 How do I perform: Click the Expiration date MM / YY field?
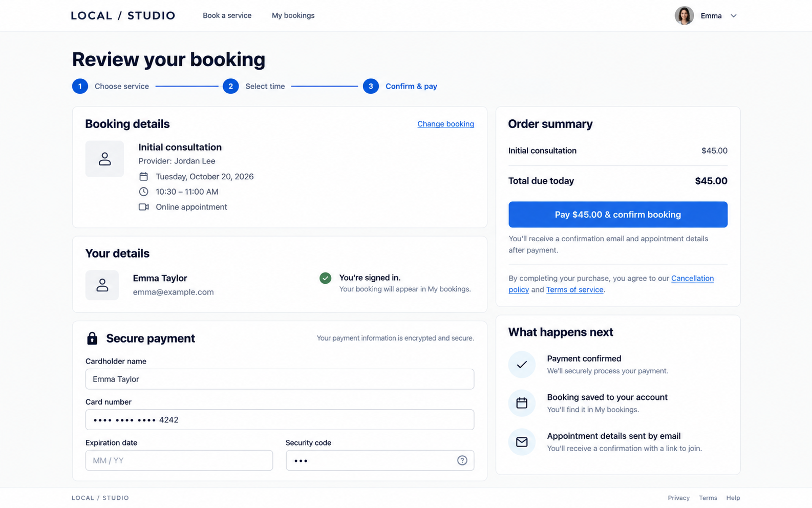point(179,460)
